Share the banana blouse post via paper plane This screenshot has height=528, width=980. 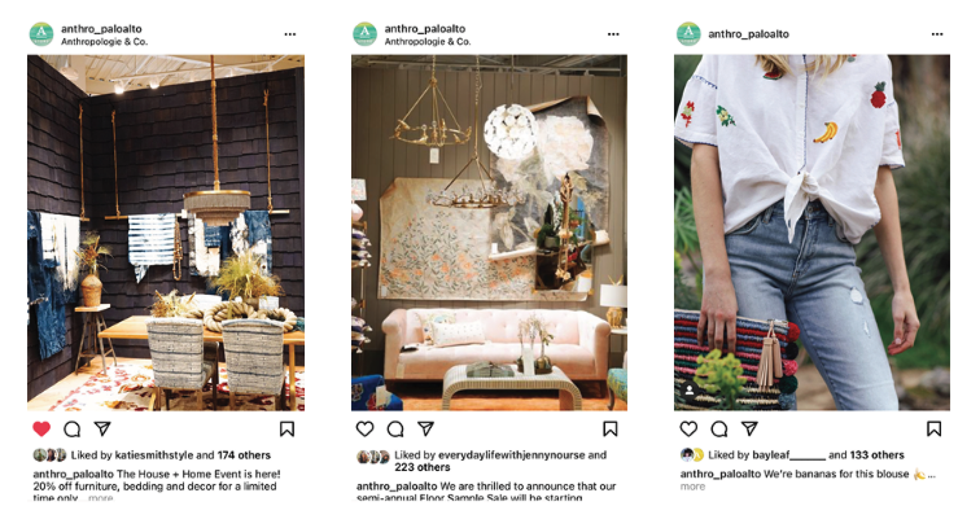750,429
